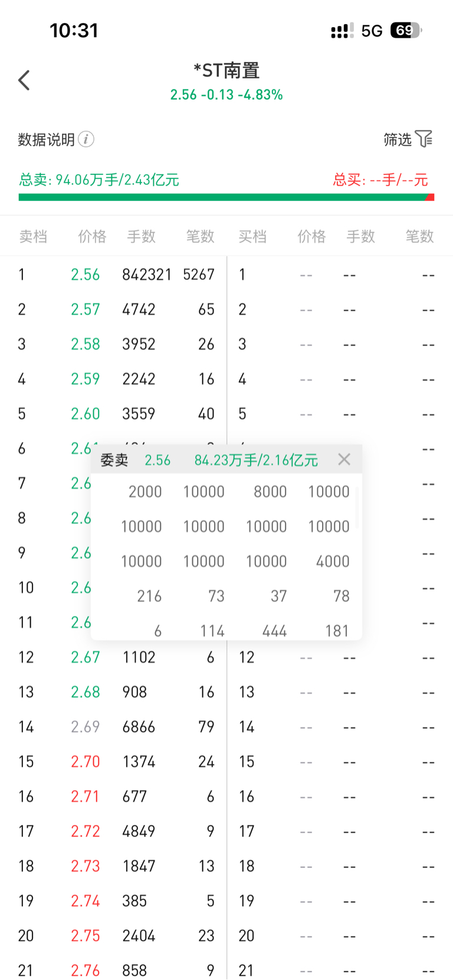Select the gray sell price 2.69
This screenshot has height=980, width=453.
[86, 727]
